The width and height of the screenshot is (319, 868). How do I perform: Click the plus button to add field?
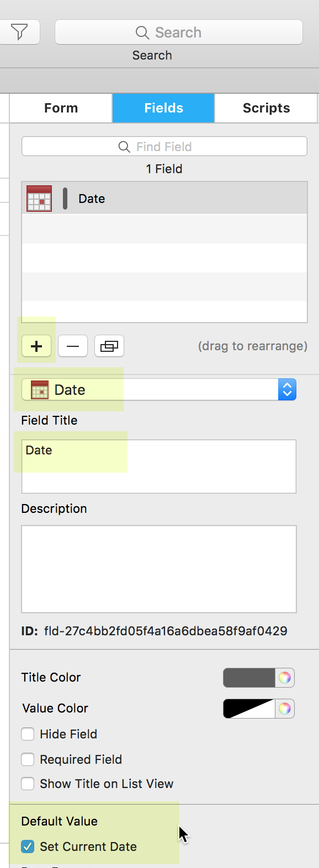[x=36, y=346]
